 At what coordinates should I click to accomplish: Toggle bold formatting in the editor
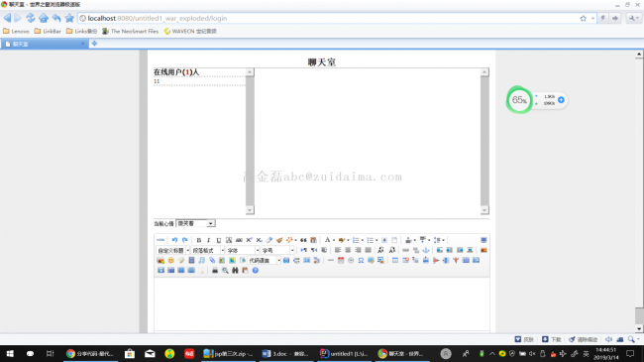pyautogui.click(x=199, y=240)
